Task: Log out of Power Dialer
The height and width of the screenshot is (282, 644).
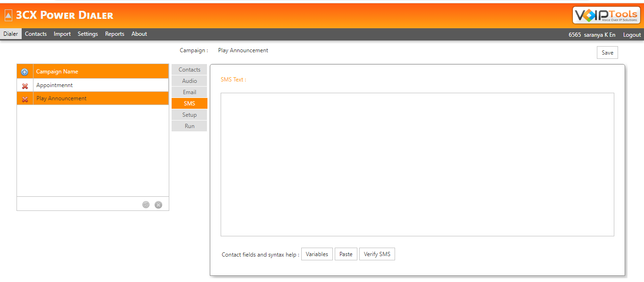Action: coord(632,34)
